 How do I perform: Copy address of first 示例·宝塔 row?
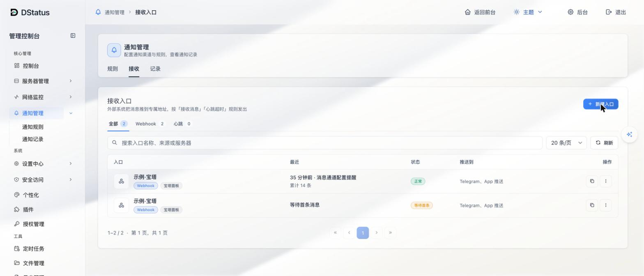[x=592, y=181]
